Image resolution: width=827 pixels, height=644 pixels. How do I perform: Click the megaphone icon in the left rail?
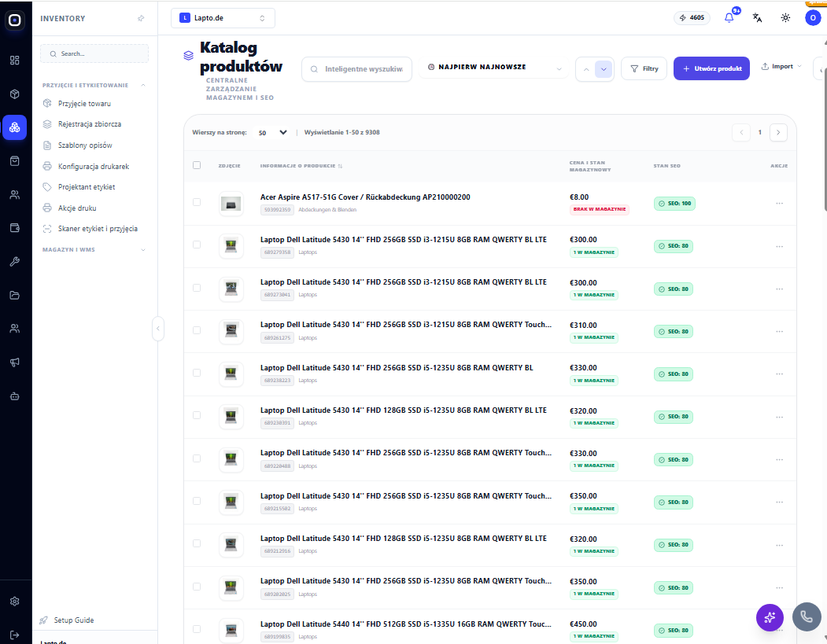click(x=15, y=362)
